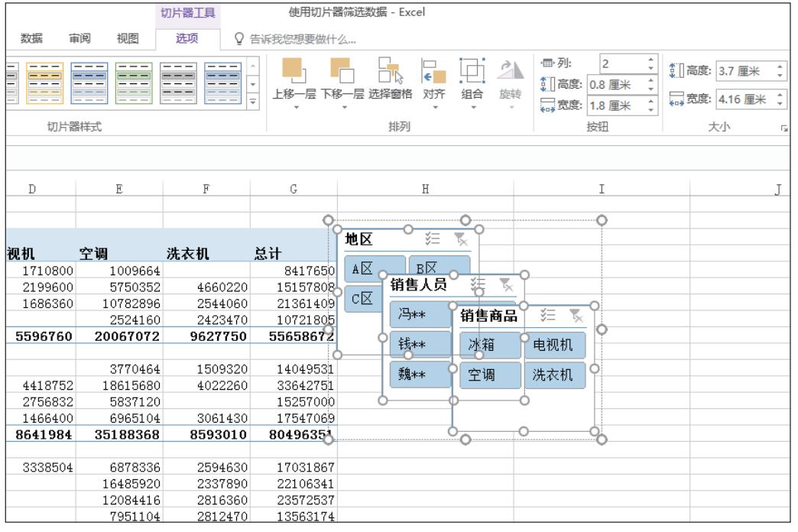The image size is (798, 532).
Task: Clear filter on the 销售商品 slicer
Action: tap(576, 316)
